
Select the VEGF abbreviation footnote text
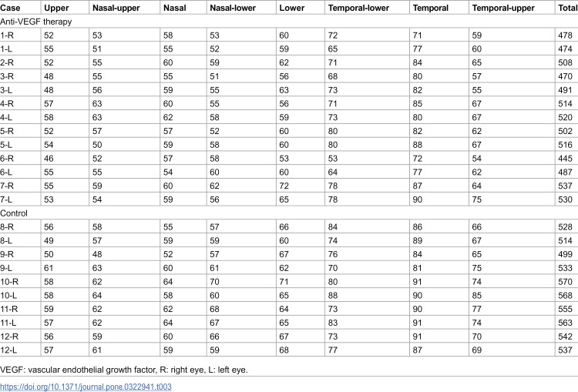(x=124, y=370)
